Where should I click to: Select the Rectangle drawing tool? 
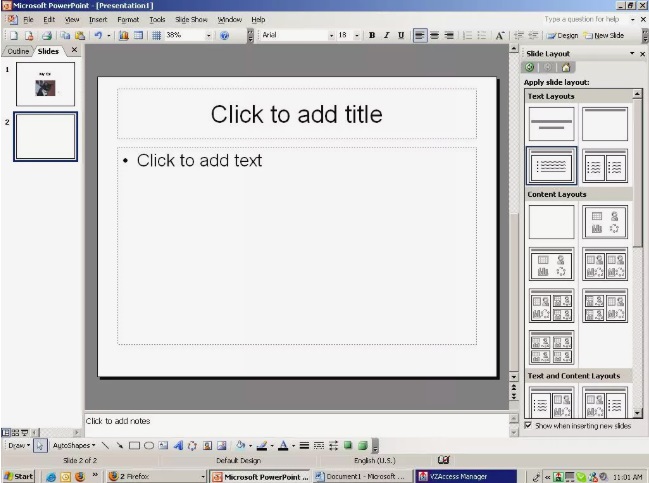click(134, 444)
